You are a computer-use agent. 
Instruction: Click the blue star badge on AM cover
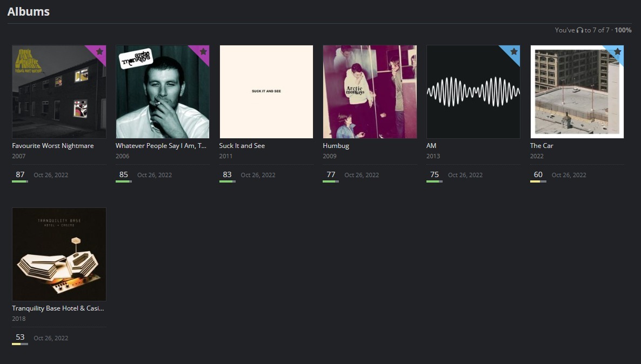pos(514,52)
